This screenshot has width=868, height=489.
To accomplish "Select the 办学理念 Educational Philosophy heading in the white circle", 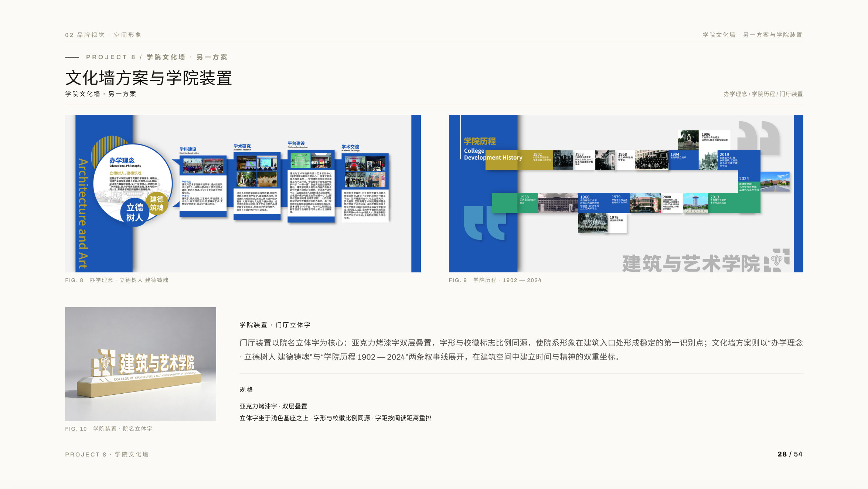I will click(125, 162).
